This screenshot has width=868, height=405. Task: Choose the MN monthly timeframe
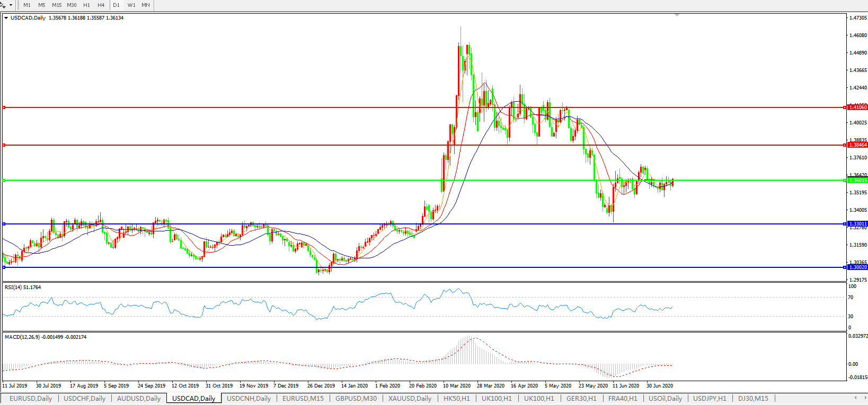(146, 5)
